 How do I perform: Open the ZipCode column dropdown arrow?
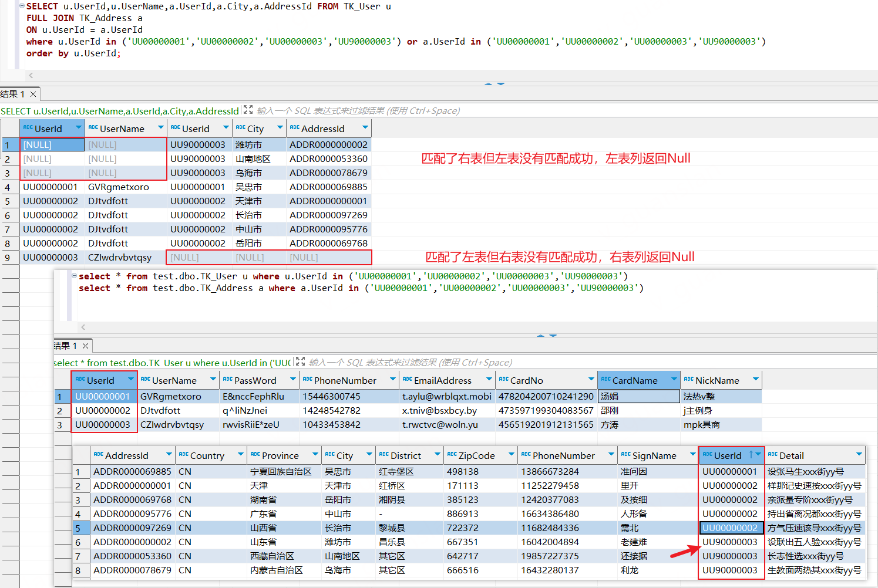[x=511, y=455]
